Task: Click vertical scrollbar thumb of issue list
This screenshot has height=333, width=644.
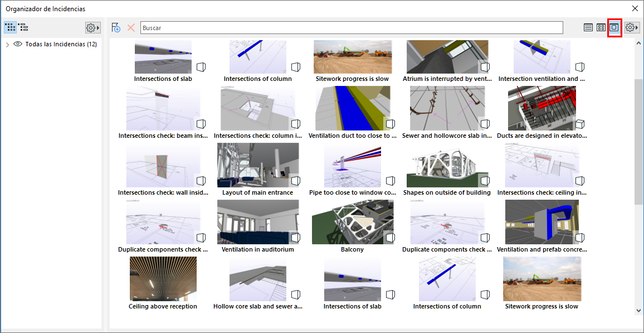Action: 638,141
